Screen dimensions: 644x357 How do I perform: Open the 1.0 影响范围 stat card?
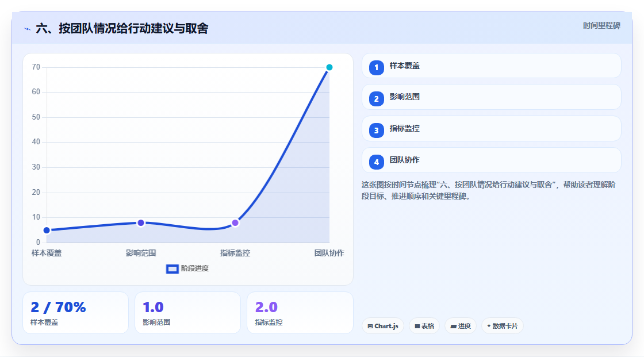(187, 313)
